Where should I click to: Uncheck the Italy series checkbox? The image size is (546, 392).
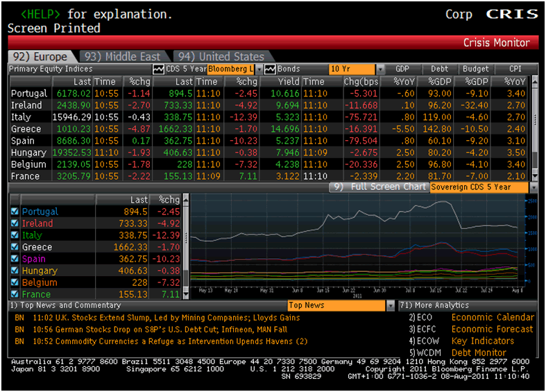click(x=15, y=235)
